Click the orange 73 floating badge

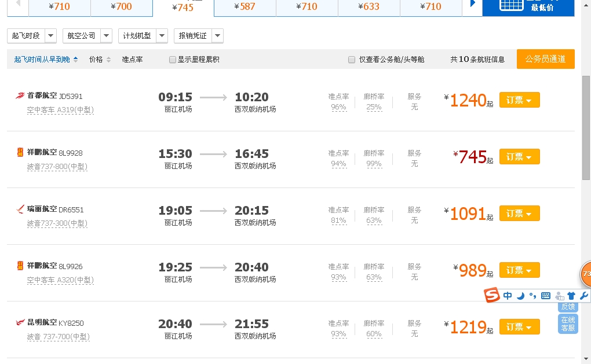tap(585, 274)
